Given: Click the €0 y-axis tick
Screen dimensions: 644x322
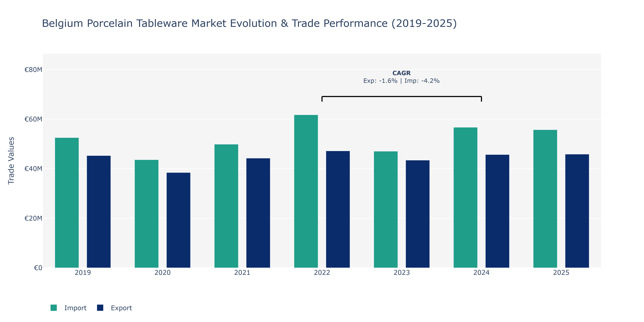Looking at the screenshot, I should [x=38, y=268].
